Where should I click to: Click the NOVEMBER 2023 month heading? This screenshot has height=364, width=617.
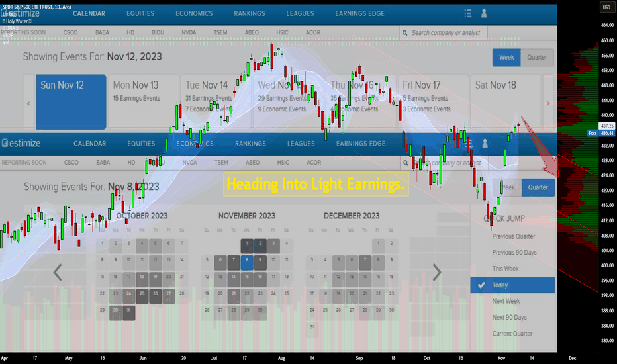(247, 216)
